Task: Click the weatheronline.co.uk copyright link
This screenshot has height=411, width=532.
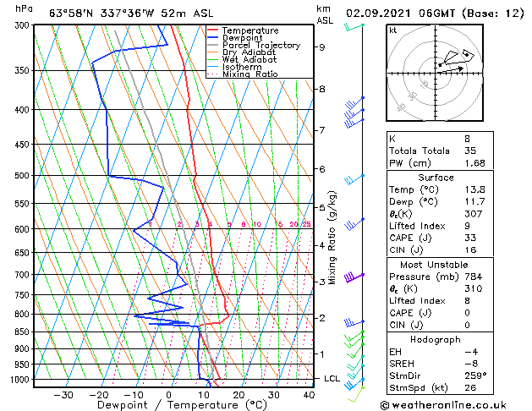Action: pyautogui.click(x=443, y=405)
